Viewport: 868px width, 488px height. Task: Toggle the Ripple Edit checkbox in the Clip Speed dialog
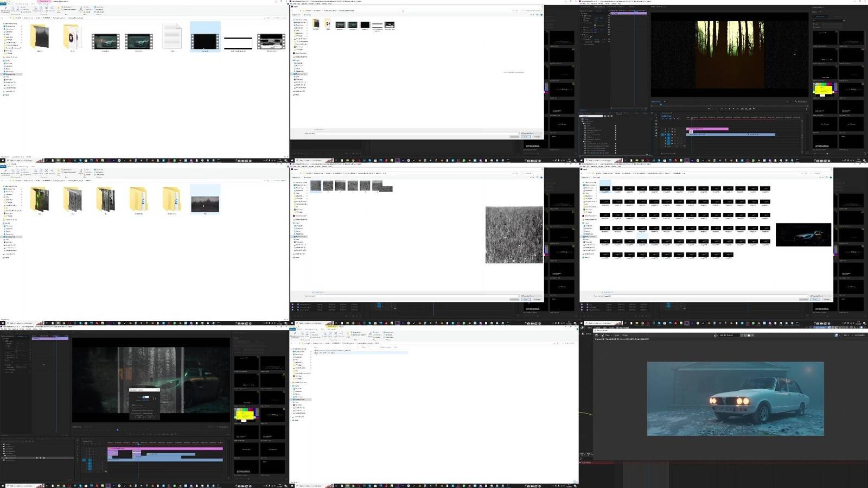point(134,409)
